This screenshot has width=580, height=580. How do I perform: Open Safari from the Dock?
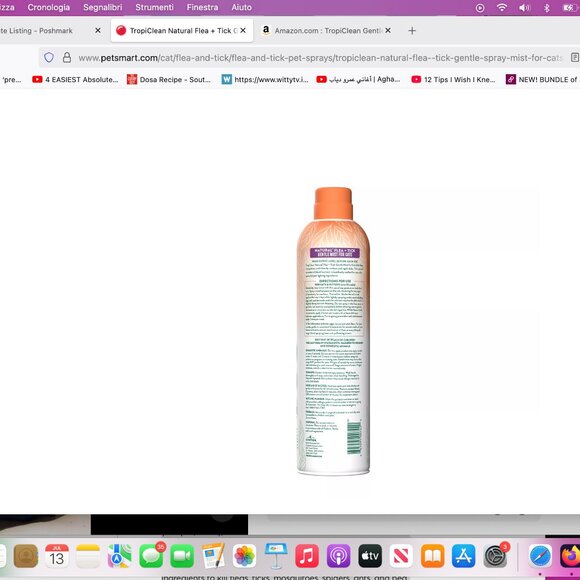(x=540, y=556)
